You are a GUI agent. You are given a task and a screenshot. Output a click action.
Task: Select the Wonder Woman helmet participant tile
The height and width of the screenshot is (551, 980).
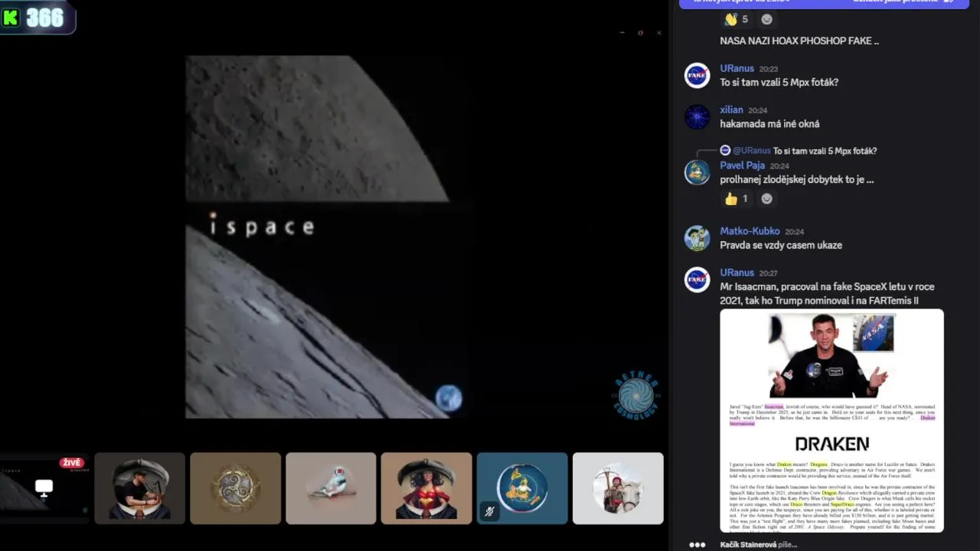pos(426,488)
